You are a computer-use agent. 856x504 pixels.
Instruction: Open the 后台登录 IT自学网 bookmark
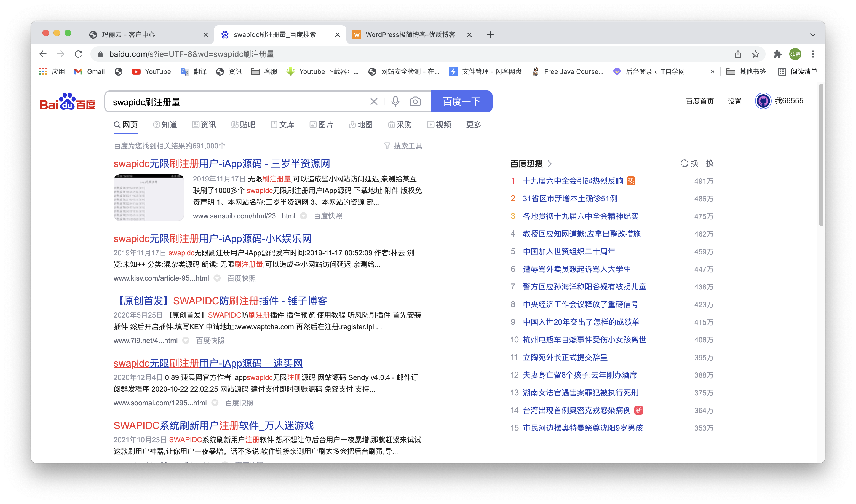pos(649,72)
